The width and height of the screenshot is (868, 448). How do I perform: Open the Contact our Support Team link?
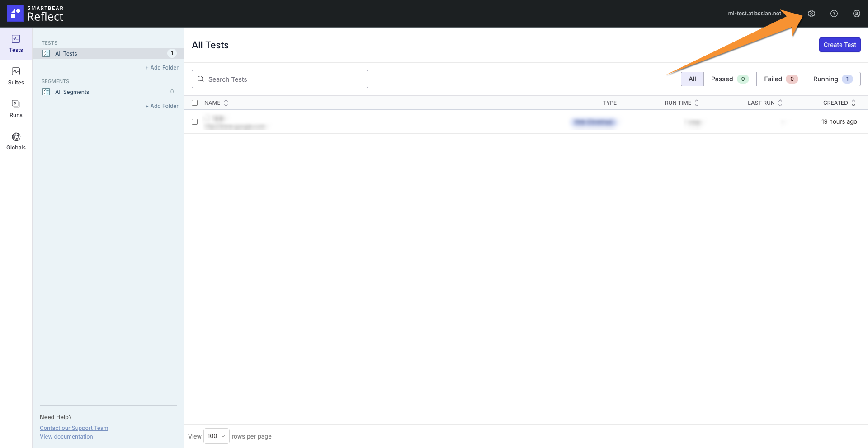(74, 428)
